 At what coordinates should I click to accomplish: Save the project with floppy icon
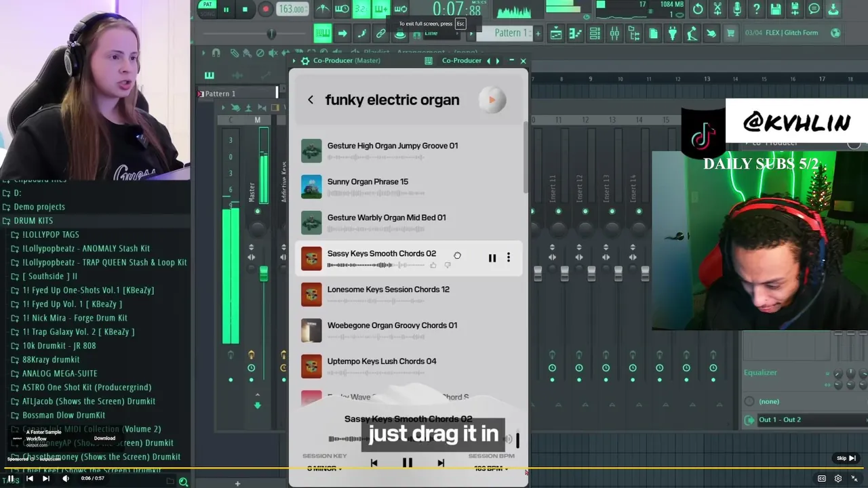click(776, 9)
